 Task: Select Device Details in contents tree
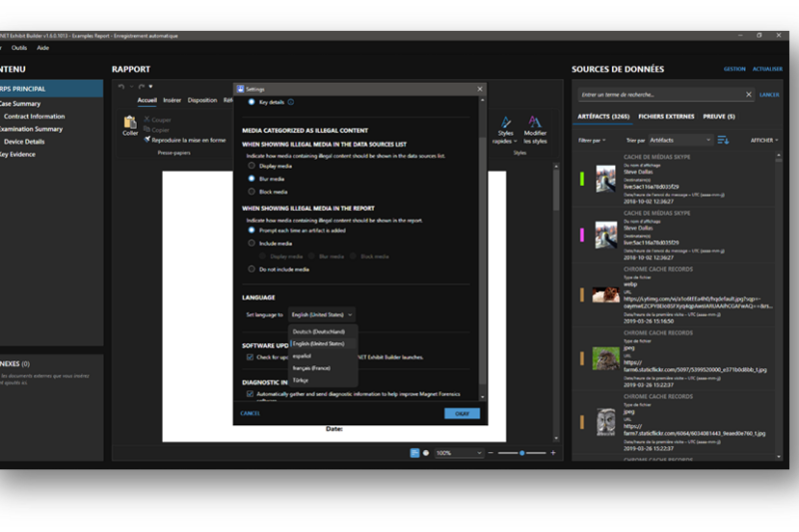pyautogui.click(x=24, y=142)
